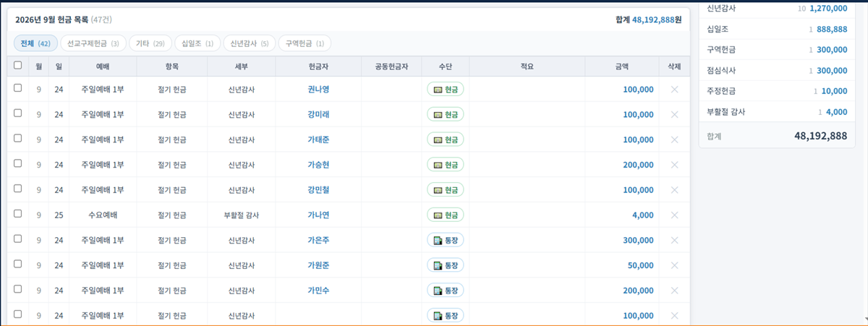Click the 현금 badge in 가승현 row

coord(445,165)
